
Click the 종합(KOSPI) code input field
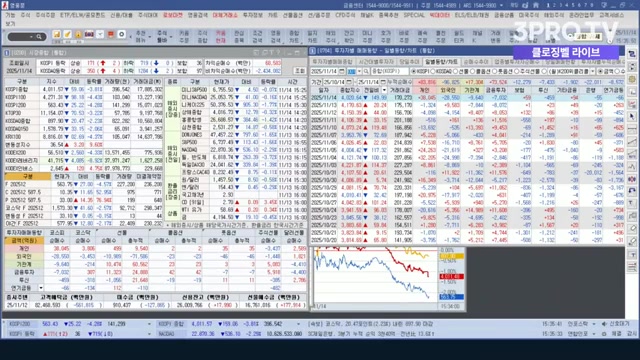click(x=389, y=71)
